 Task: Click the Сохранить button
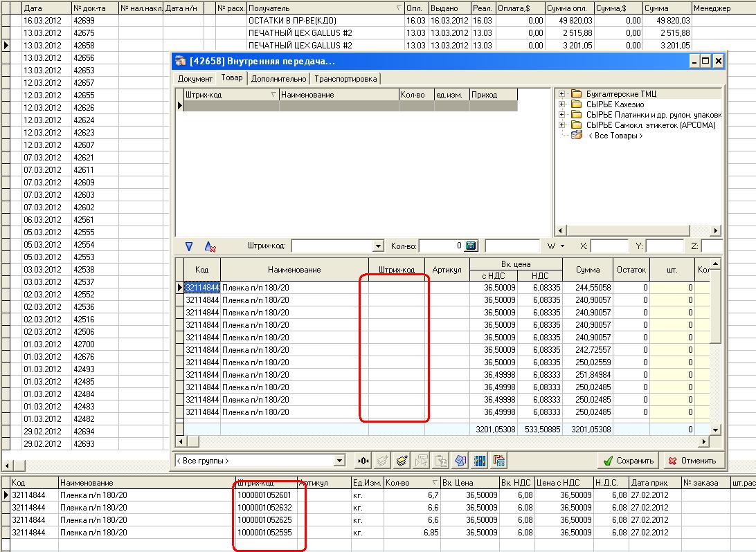(629, 461)
